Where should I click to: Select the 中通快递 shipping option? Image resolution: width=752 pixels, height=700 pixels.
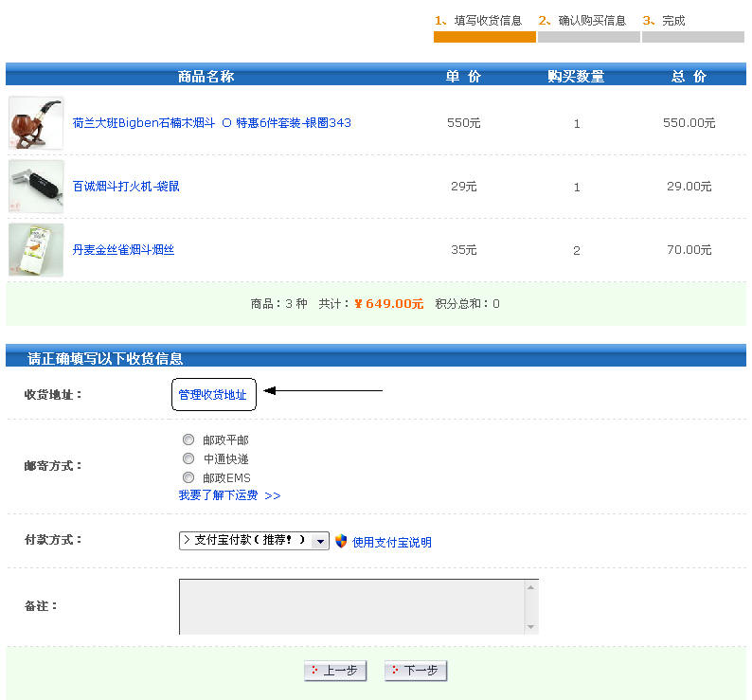188,459
